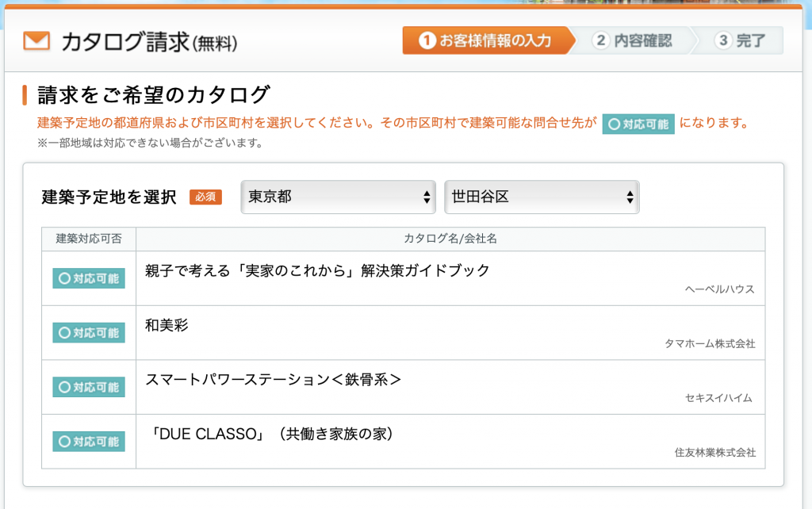Click company name タマホーム株式会社
The height and width of the screenshot is (509, 812).
(x=710, y=344)
